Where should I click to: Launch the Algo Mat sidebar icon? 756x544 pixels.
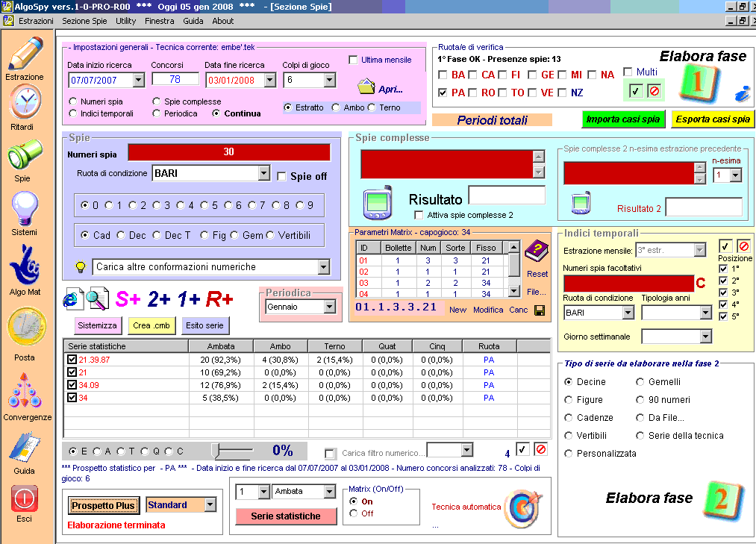[25, 265]
